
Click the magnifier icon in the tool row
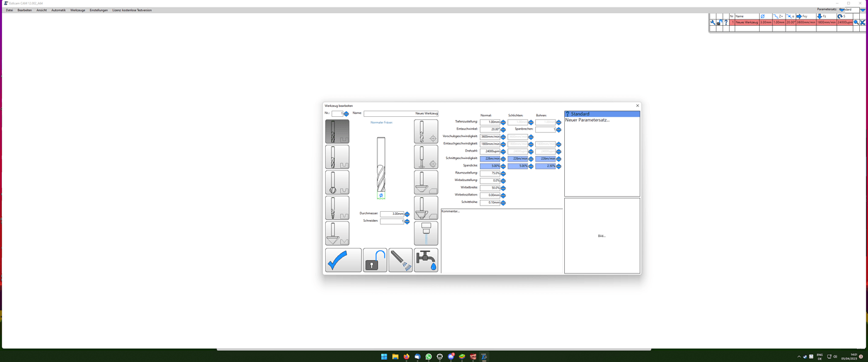pos(855,23)
